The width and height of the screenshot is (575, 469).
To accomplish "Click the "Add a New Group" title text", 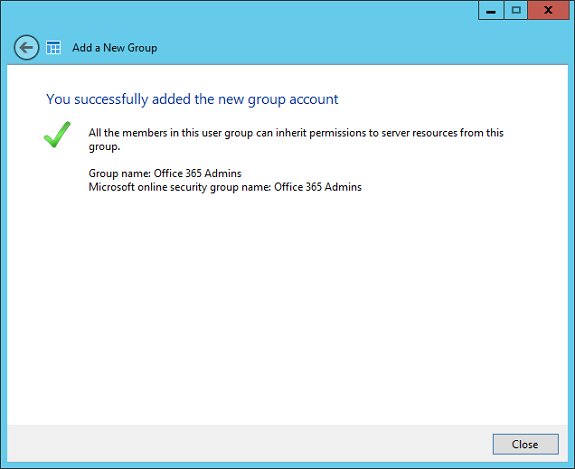I will pyautogui.click(x=114, y=48).
